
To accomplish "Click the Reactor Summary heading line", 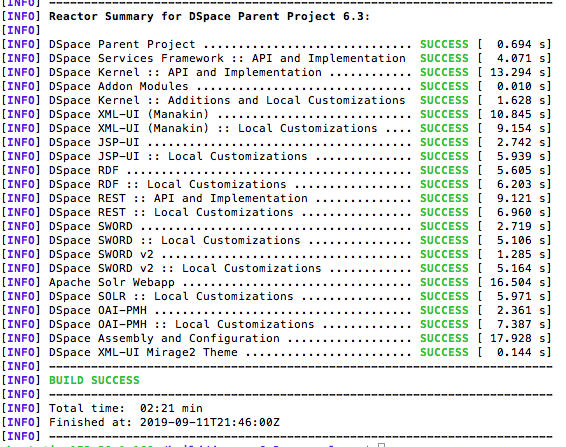I will pyautogui.click(x=209, y=16).
